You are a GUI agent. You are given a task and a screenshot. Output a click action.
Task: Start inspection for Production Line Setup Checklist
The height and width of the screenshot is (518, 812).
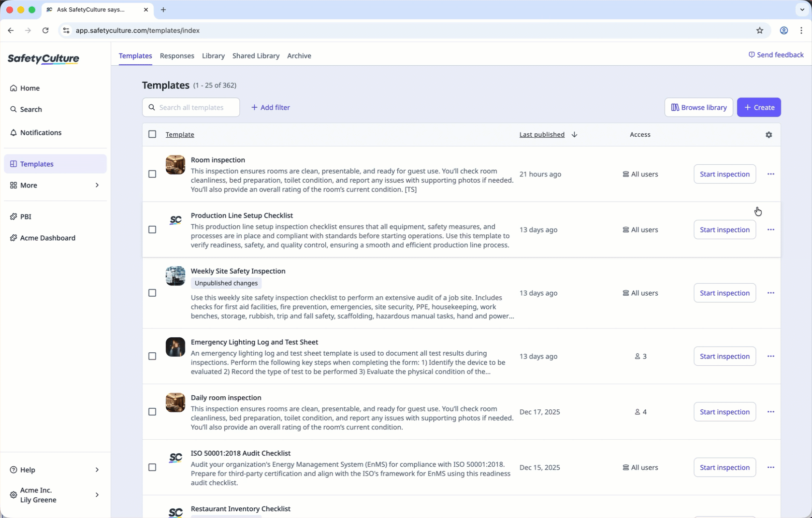(x=725, y=230)
